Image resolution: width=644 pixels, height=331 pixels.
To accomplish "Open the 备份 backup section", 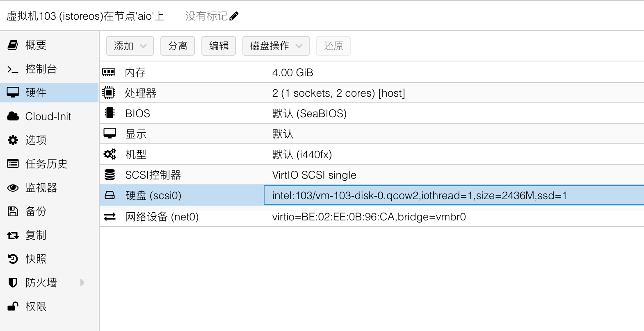I will (36, 211).
